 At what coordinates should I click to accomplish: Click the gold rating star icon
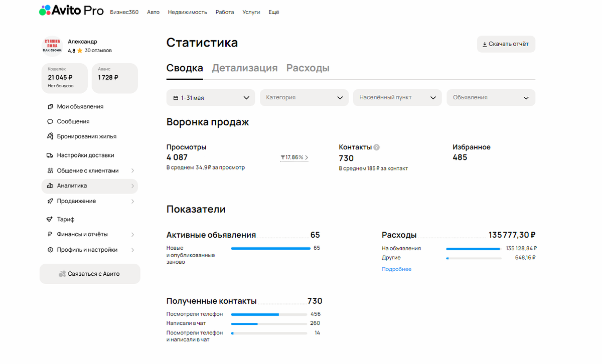pos(80,51)
